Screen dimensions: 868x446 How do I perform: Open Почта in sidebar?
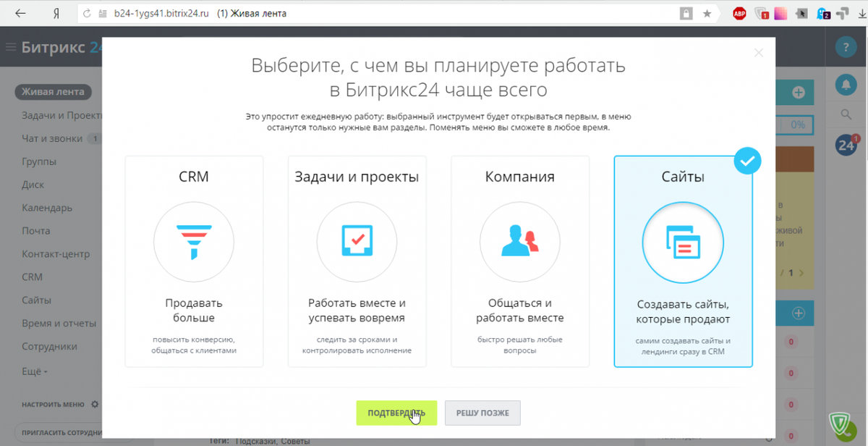pyautogui.click(x=36, y=231)
